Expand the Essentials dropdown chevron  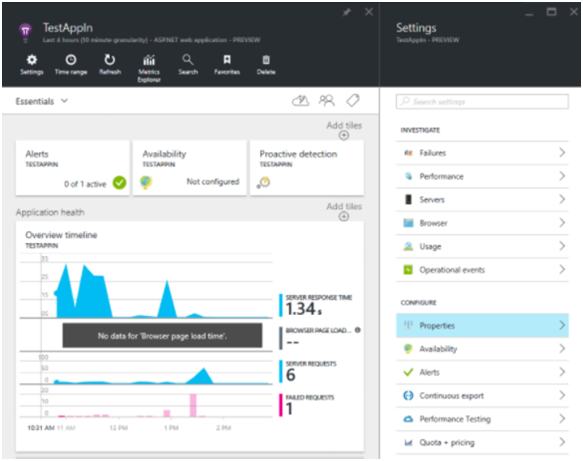pos(64,101)
